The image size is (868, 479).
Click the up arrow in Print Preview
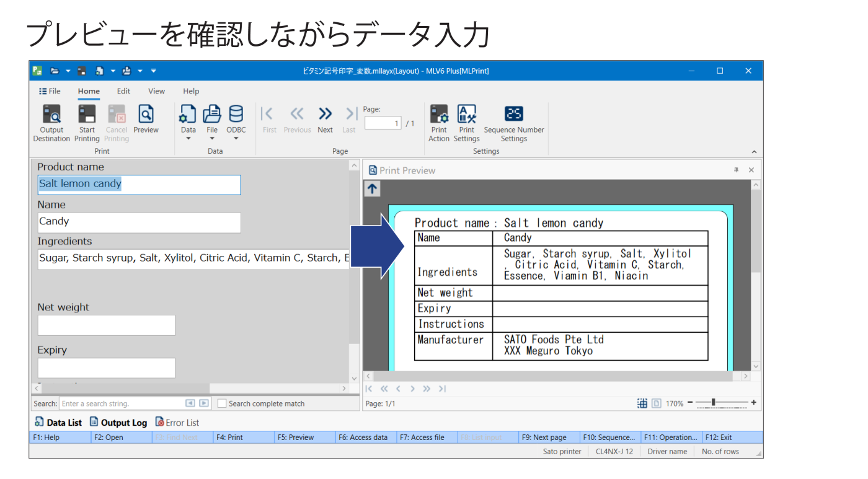coord(372,189)
